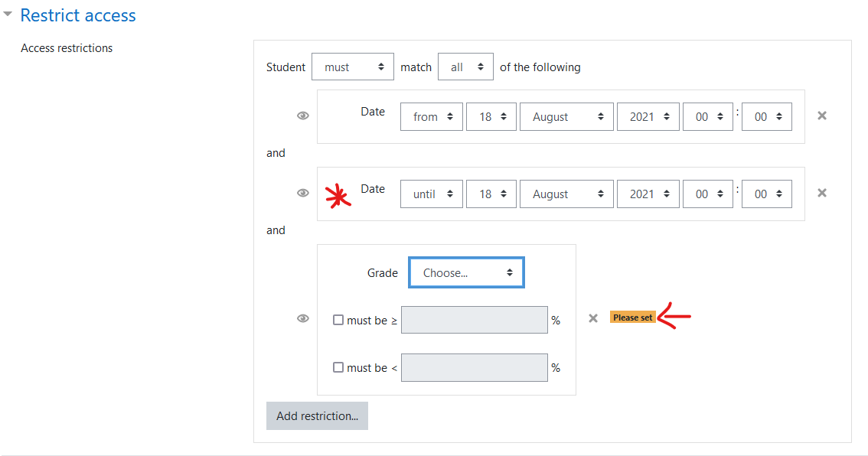The image size is (868, 456).
Task: Click the Add restriction... button
Action: pyautogui.click(x=317, y=416)
